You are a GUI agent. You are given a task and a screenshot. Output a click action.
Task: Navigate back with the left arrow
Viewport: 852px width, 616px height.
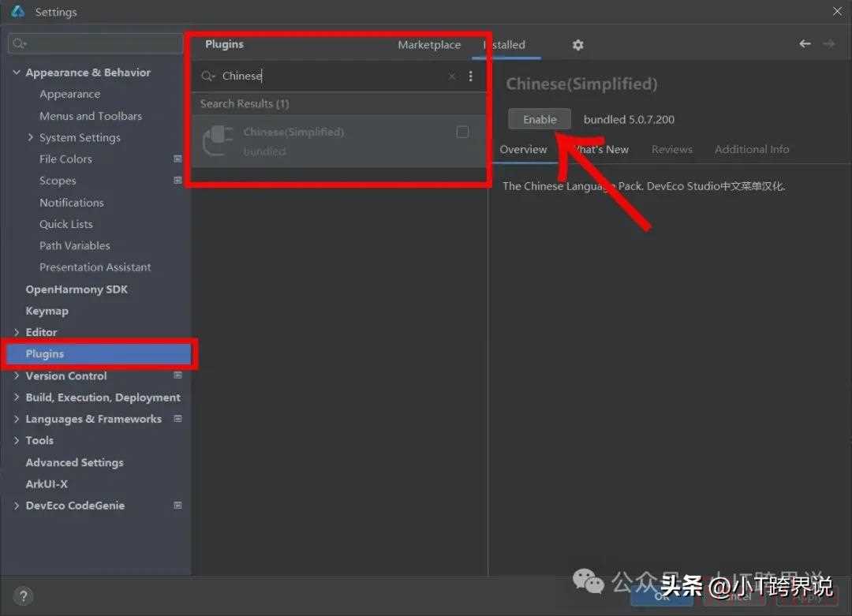pyautogui.click(x=805, y=43)
